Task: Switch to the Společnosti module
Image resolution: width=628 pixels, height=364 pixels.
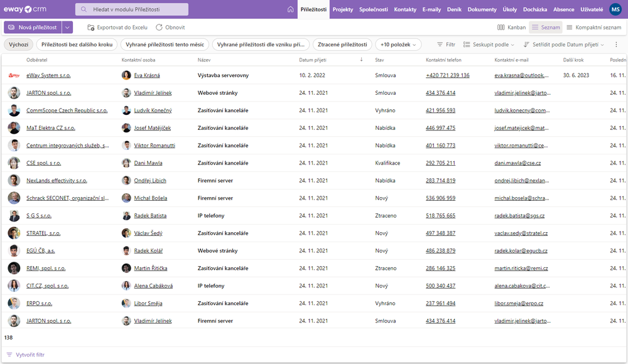Action: 373,9
